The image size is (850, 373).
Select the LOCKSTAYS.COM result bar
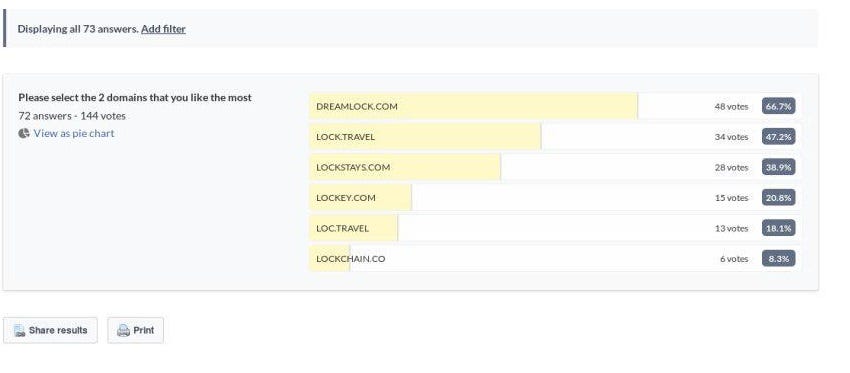tap(555, 167)
